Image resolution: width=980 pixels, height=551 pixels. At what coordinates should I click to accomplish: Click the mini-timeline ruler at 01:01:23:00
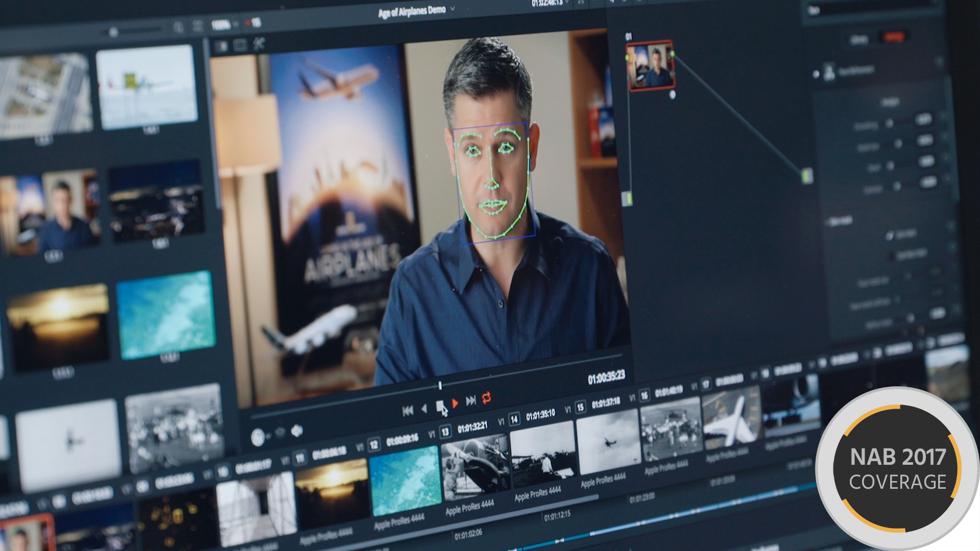point(642,497)
